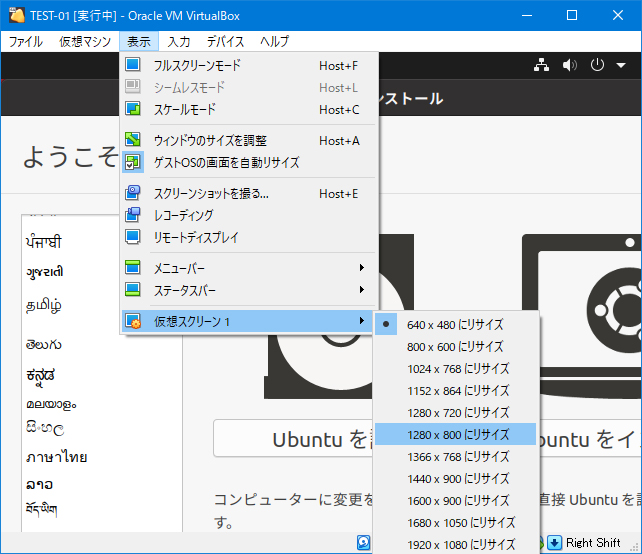
Task: Select ಕನ್ನಡ in the language list
Action: click(x=41, y=376)
